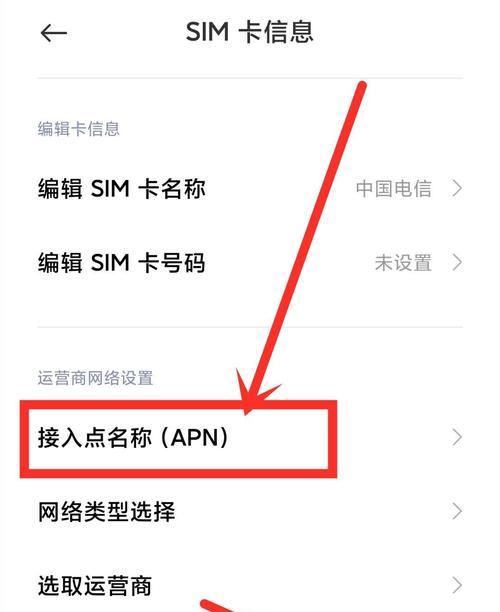Open 接入点名称 (APN) settings
Screen dimensions: 500x612
[250, 437]
